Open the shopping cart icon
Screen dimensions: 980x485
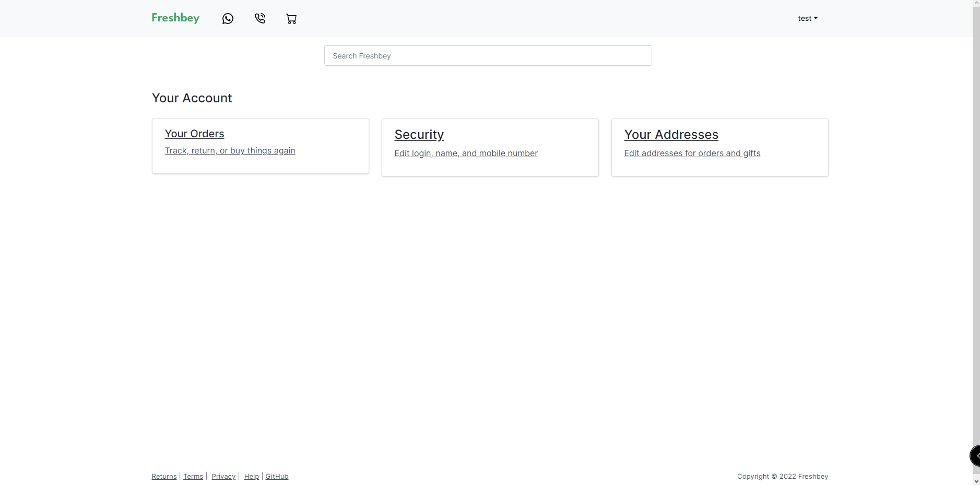pyautogui.click(x=291, y=19)
